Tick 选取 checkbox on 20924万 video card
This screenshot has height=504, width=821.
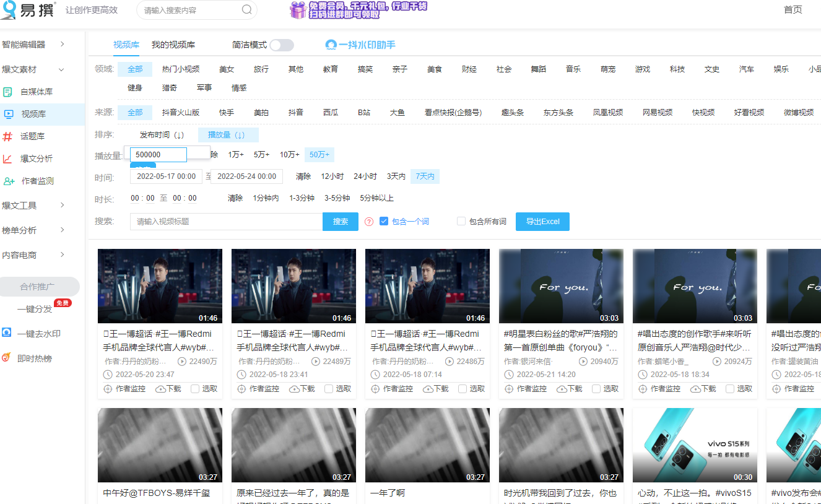(730, 389)
